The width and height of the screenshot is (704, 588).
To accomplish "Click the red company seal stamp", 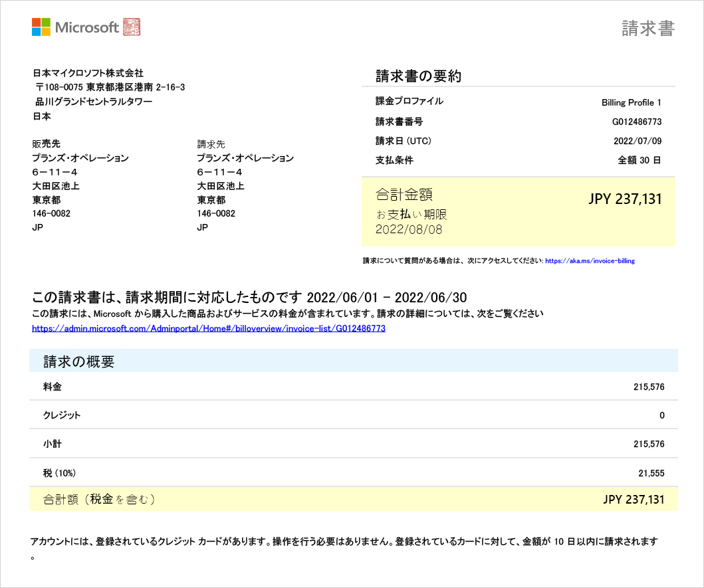I will tap(132, 27).
